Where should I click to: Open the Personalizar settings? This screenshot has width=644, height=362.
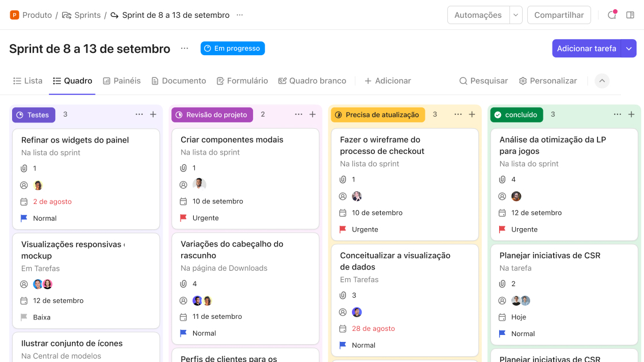(x=548, y=81)
